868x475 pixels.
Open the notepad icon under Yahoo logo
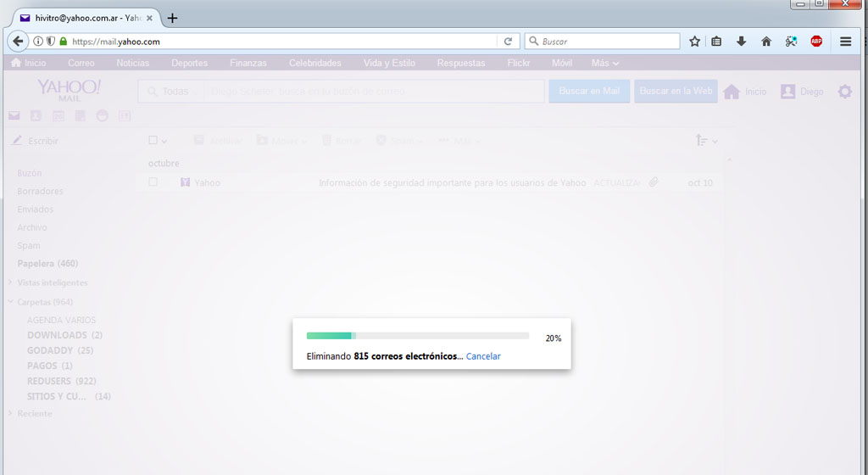click(x=81, y=115)
